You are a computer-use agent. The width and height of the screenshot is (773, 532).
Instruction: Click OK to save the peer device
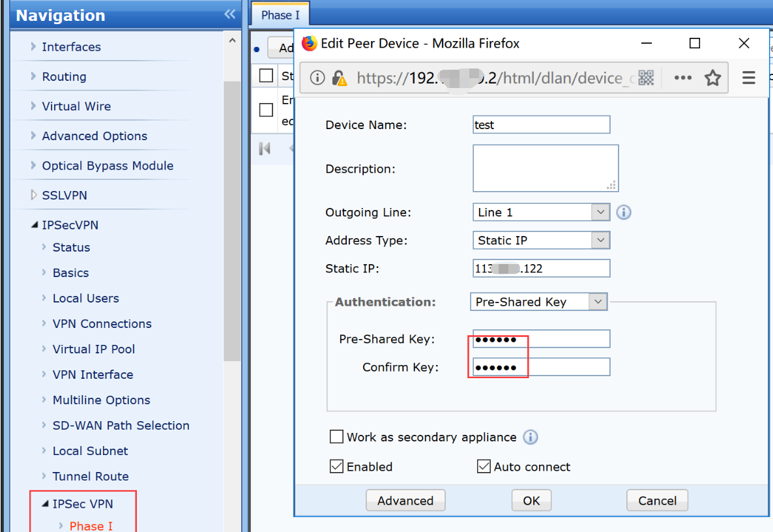coord(531,501)
